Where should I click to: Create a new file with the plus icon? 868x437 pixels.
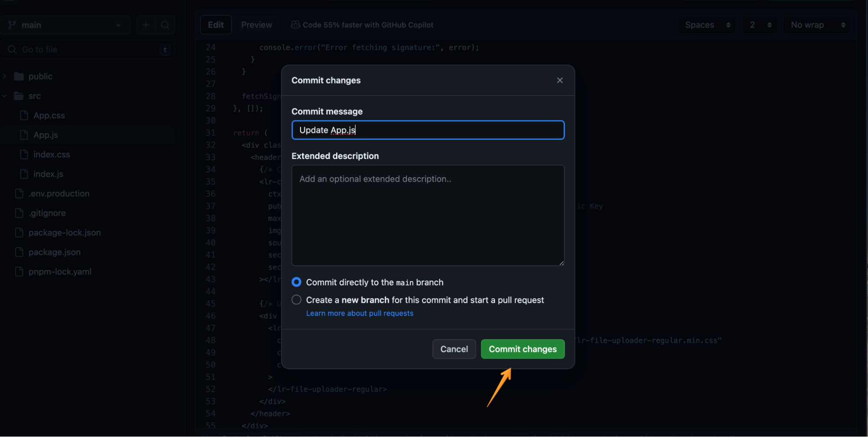pyautogui.click(x=145, y=25)
